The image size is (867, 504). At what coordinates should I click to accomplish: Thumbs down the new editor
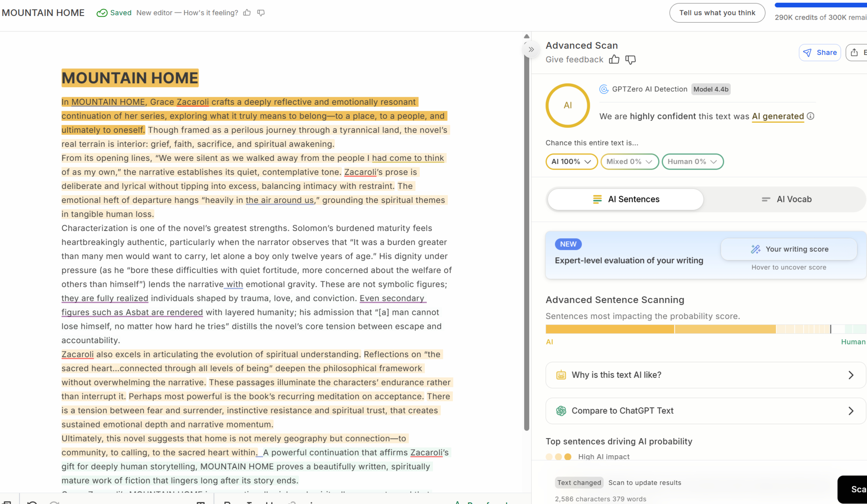[261, 13]
